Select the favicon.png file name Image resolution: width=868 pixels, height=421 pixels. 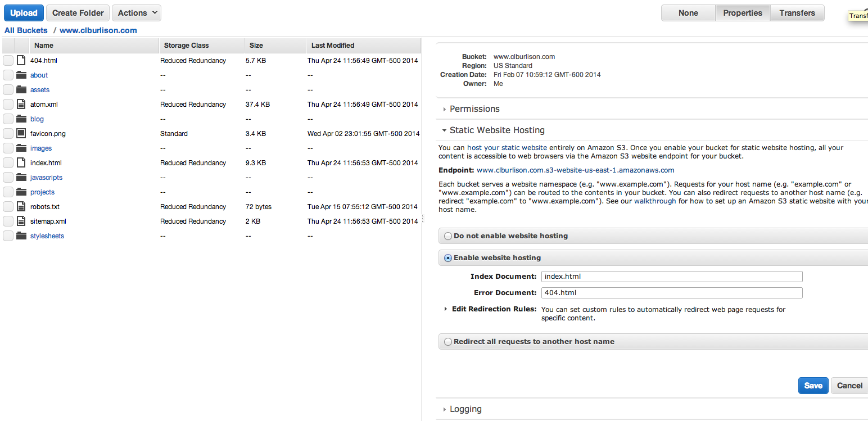(x=48, y=134)
